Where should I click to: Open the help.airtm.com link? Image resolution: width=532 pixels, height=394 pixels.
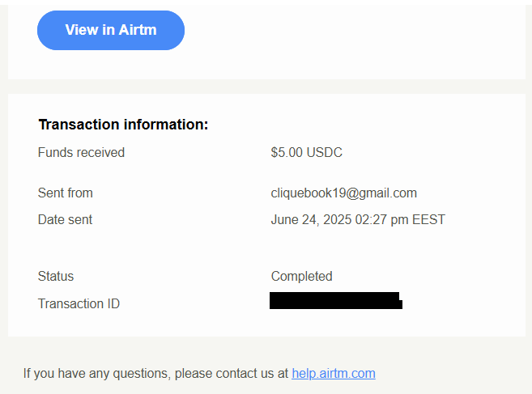[334, 373]
